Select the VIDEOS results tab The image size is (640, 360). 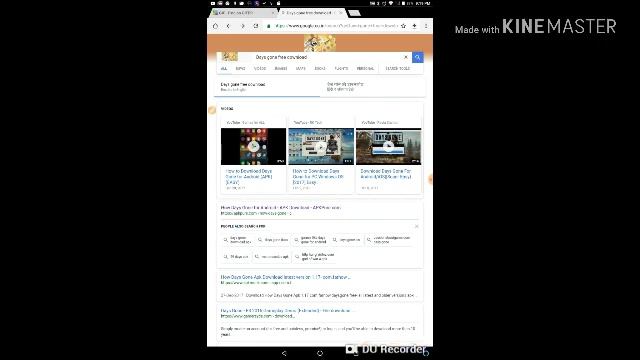260,69
